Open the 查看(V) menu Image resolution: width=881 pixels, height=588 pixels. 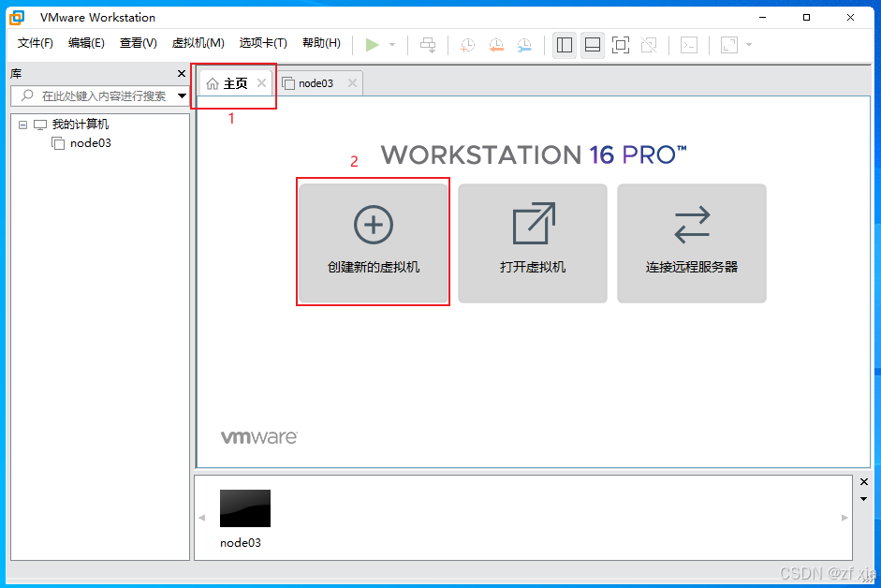[x=139, y=43]
